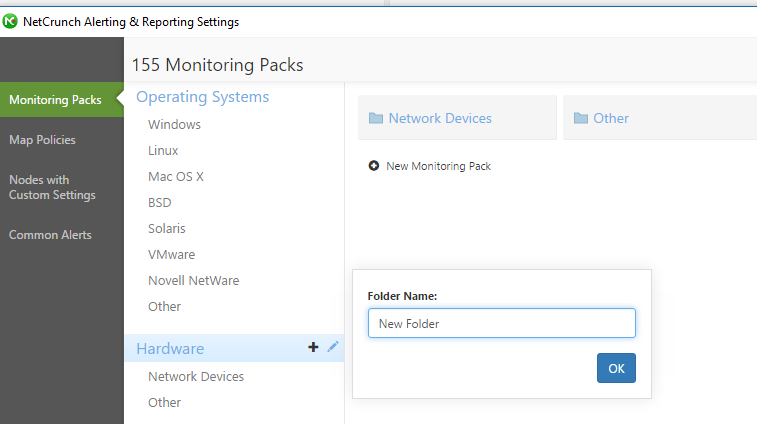Select Mac OS X monitoring packs
The image size is (757, 424).
click(176, 177)
